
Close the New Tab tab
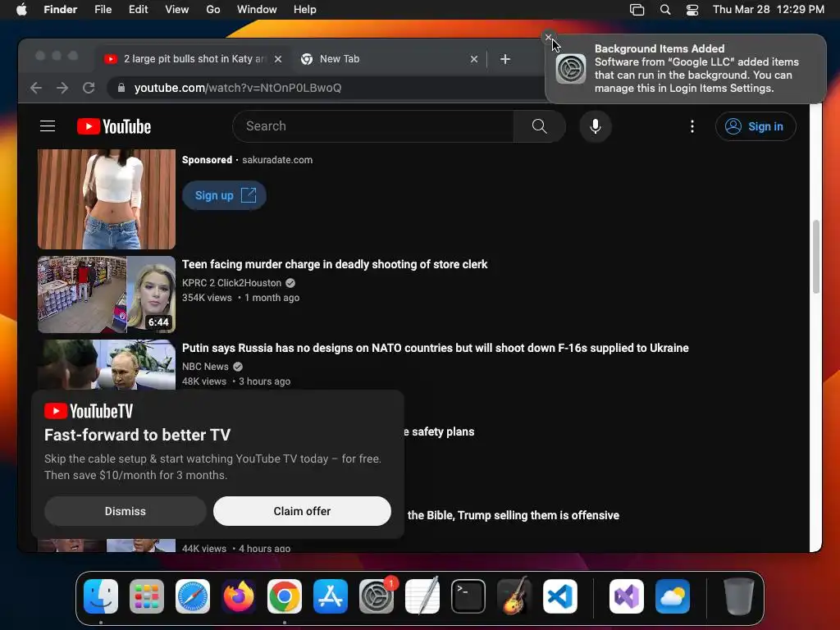click(x=474, y=59)
